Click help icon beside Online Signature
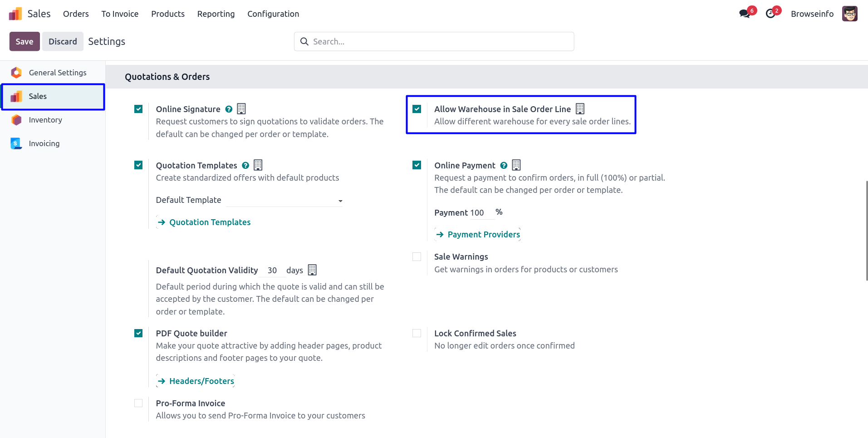The height and width of the screenshot is (438, 868). pos(229,109)
